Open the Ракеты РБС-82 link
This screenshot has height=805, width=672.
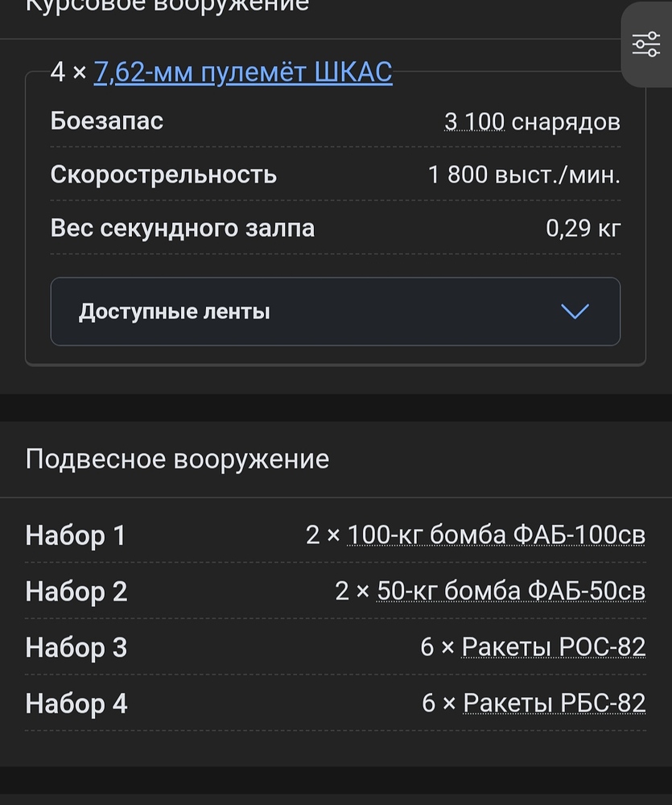tap(555, 704)
